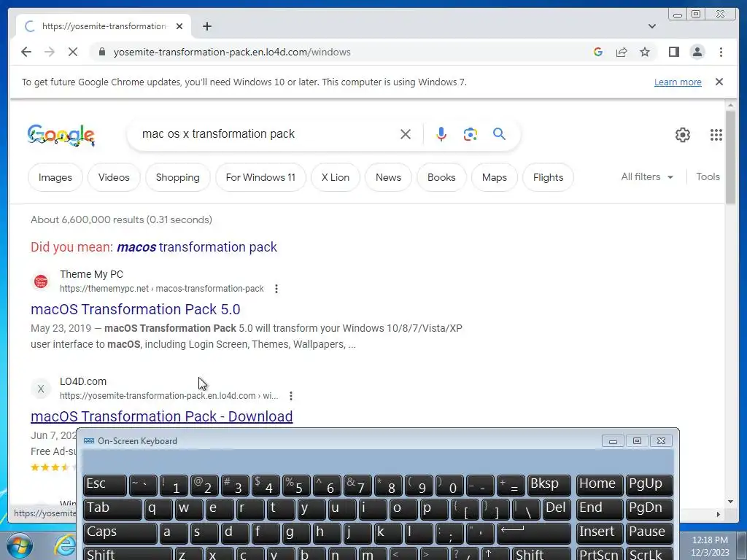Open the LO4D.com result options

pyautogui.click(x=290, y=396)
